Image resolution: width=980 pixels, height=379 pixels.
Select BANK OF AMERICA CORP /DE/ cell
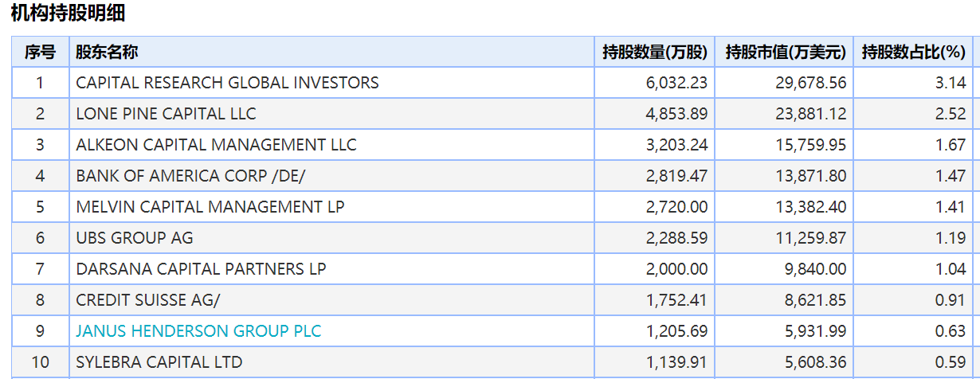click(x=331, y=176)
